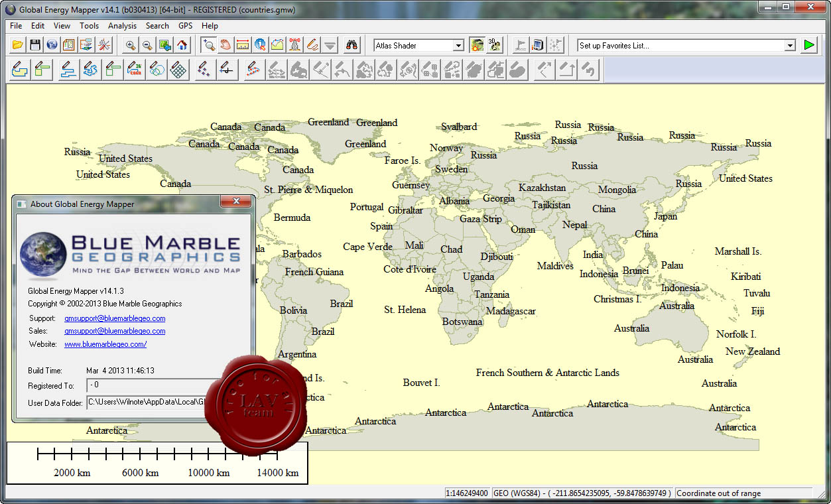Select the Digitizer pencil tool
This screenshot has width=831, height=504.
[x=312, y=45]
